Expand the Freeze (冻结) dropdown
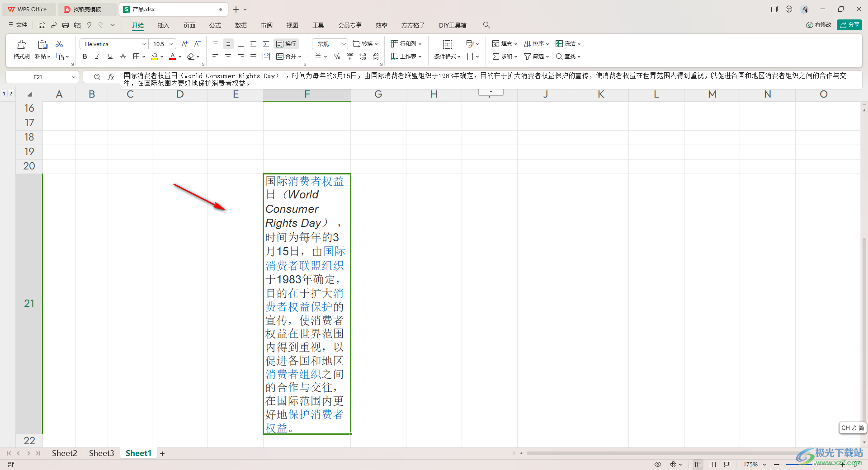This screenshot has height=470, width=868. tap(579, 44)
